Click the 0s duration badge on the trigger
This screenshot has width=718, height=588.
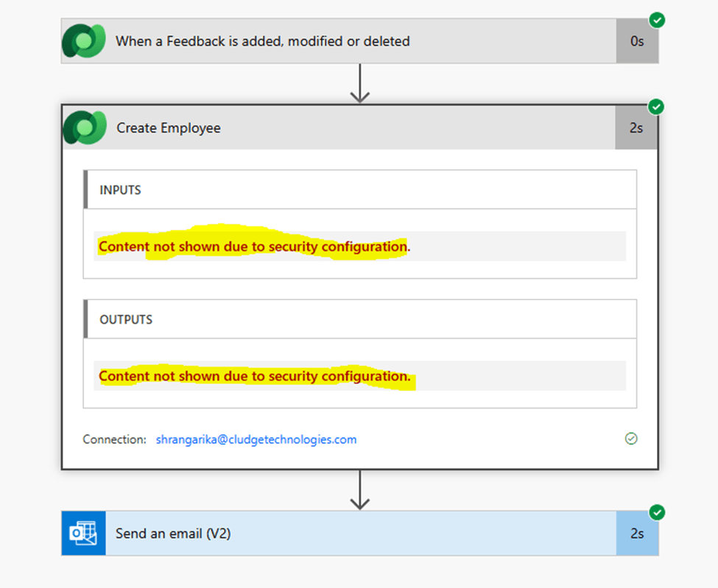[x=637, y=41]
